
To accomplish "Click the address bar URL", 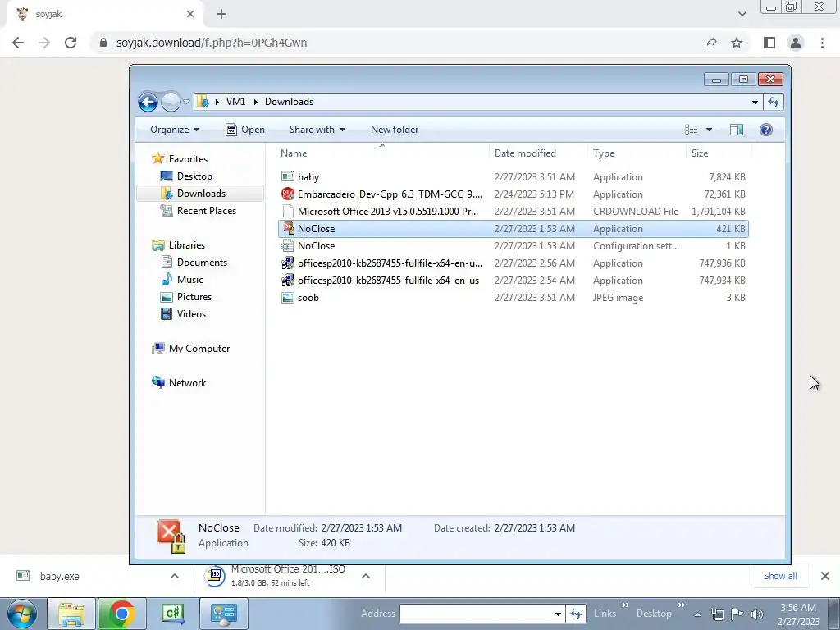I will [x=212, y=43].
